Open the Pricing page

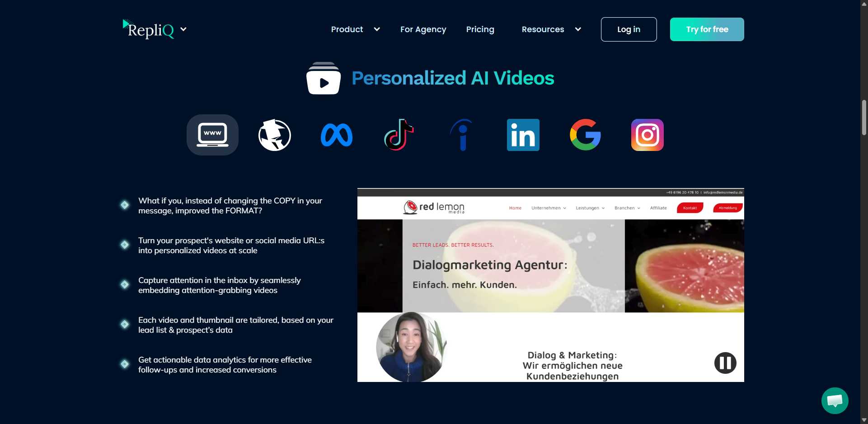pos(480,29)
